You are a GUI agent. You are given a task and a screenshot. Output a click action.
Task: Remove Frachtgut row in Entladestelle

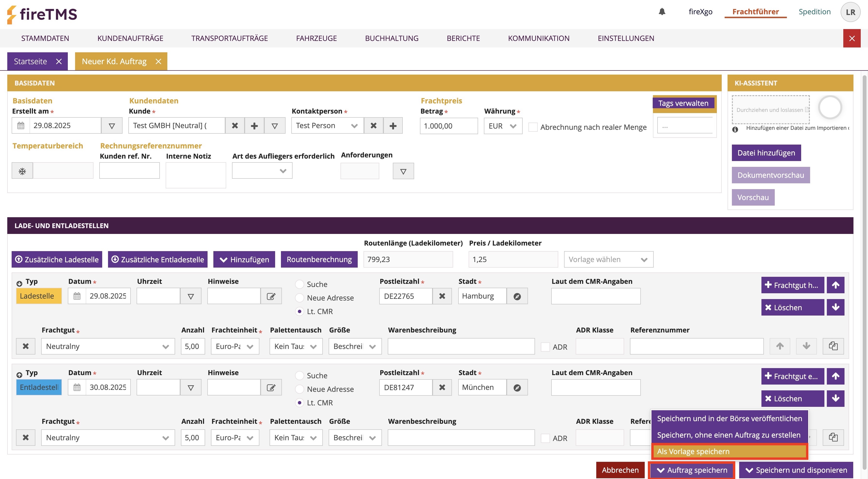[x=26, y=438]
